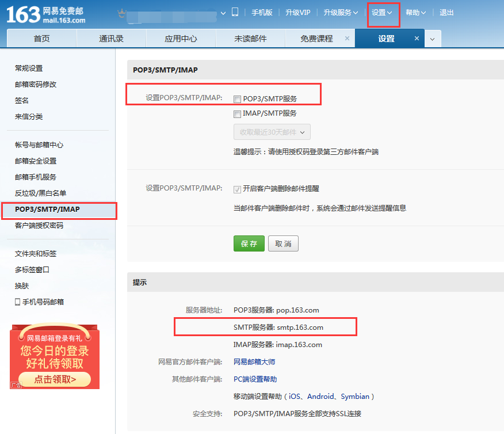This screenshot has width=504, height=434.
Task: Open the 帮助 dropdown menu
Action: coord(415,13)
